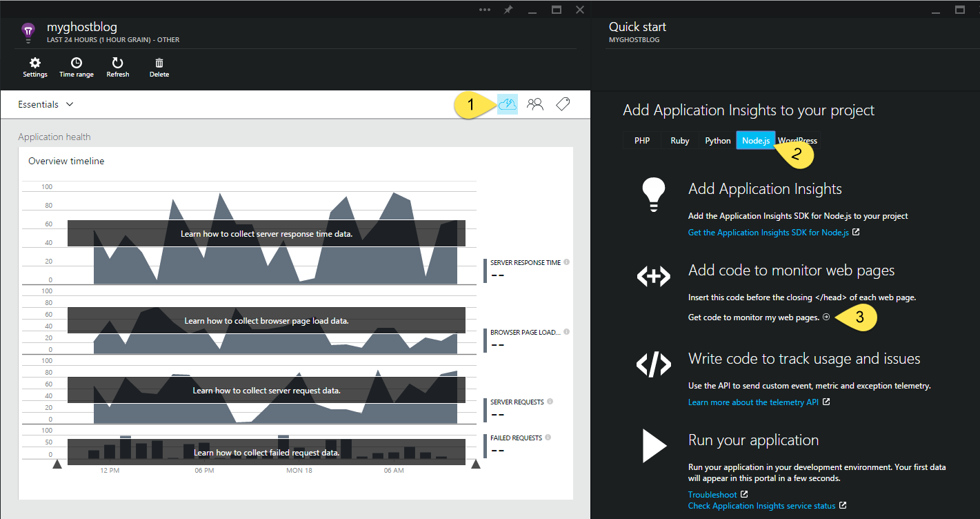980x519 pixels.
Task: Open the ellipsis more options menu
Action: 485,10
